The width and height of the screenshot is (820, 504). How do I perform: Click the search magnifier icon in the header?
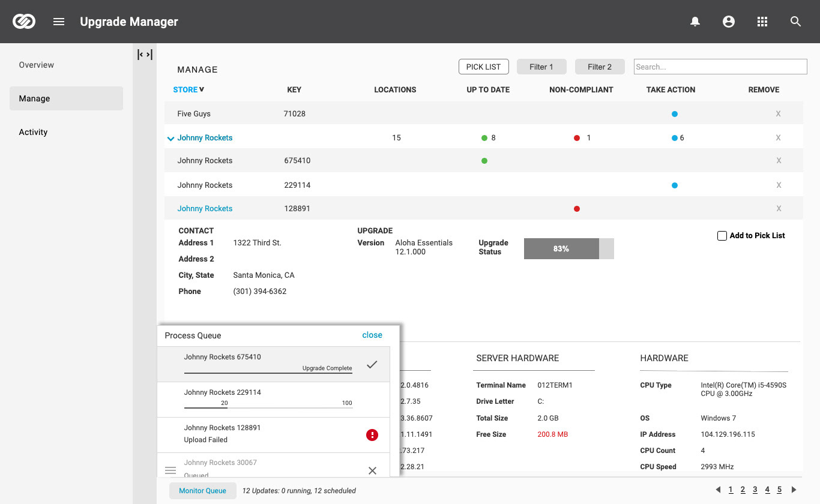click(796, 22)
